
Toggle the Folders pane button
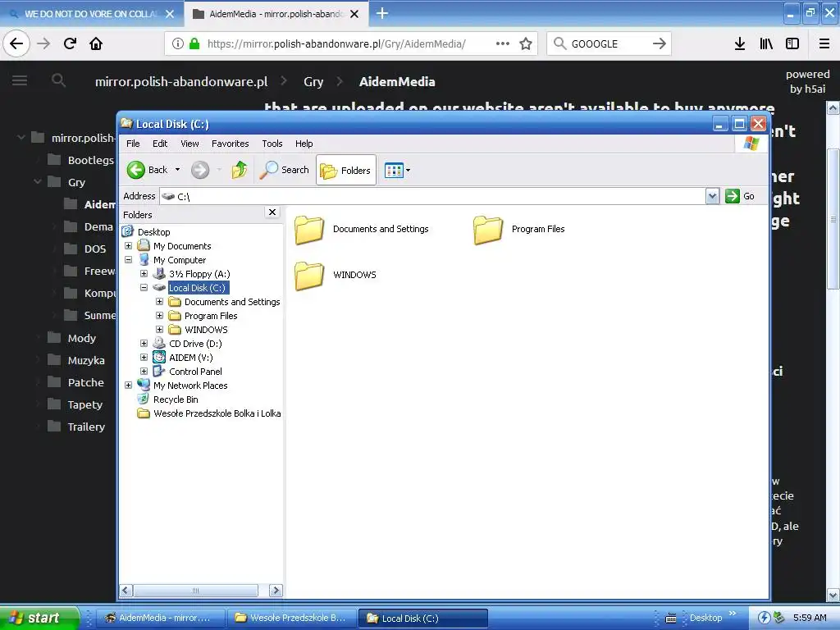pyautogui.click(x=346, y=171)
